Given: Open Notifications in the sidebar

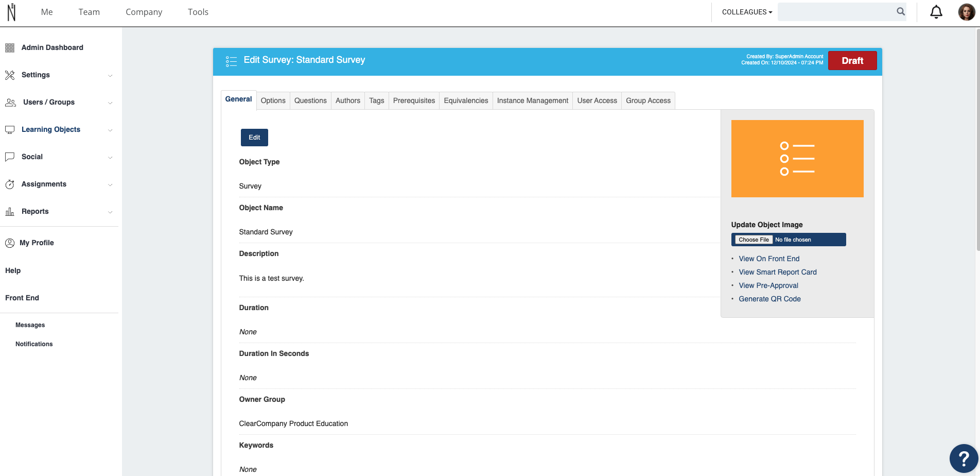Looking at the screenshot, I should point(34,344).
